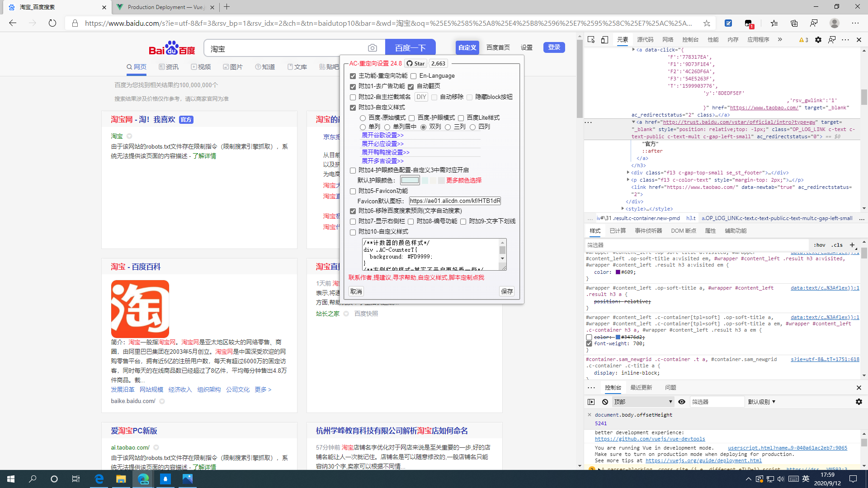Open image search via the camera icon
Screen dimensions: 868x488
[372, 47]
